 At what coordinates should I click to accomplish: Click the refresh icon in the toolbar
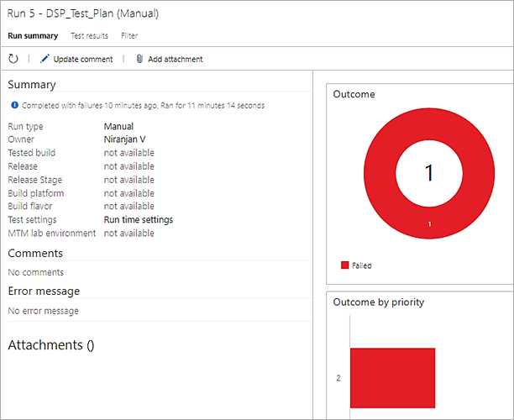[x=13, y=59]
